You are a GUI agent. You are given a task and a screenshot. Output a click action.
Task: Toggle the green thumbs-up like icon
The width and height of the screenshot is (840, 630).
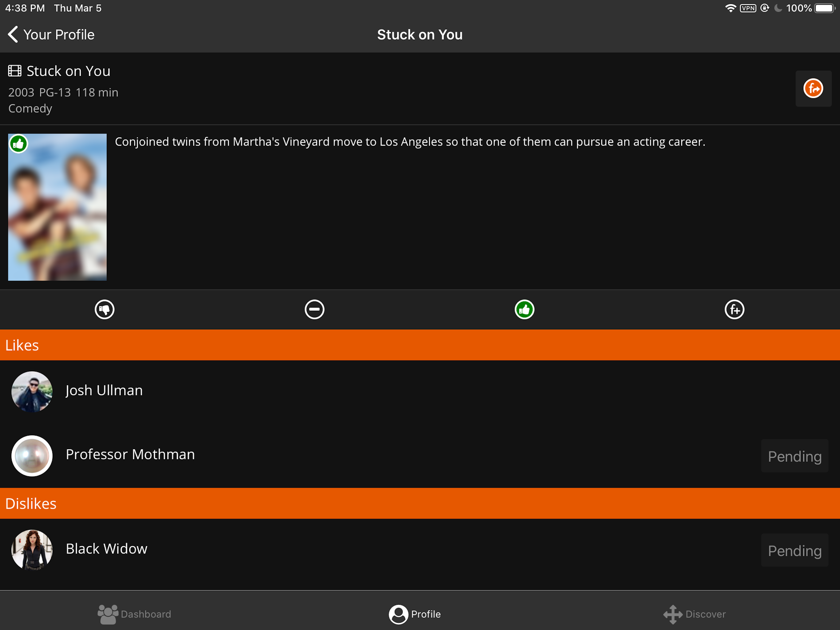tap(525, 309)
